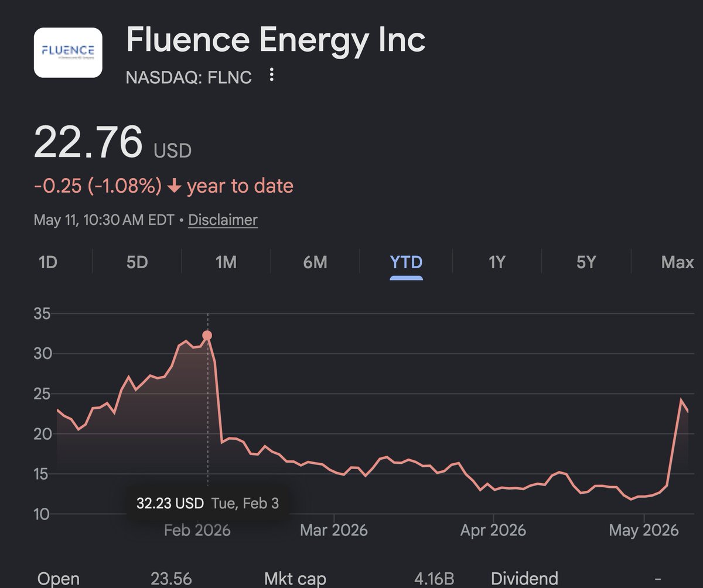This screenshot has height=588, width=703.
Task: Click the Feb 3 chart data point marker
Action: (207, 336)
